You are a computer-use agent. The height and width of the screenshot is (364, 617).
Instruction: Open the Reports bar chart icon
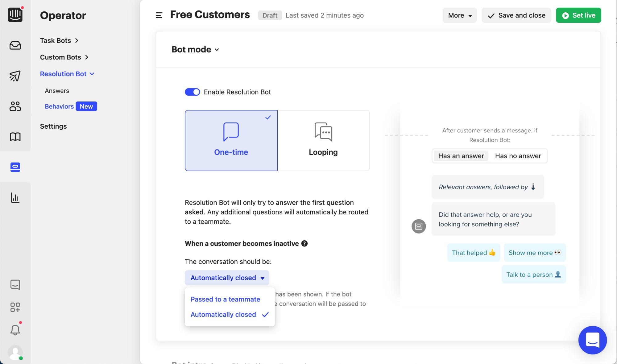pyautogui.click(x=15, y=198)
